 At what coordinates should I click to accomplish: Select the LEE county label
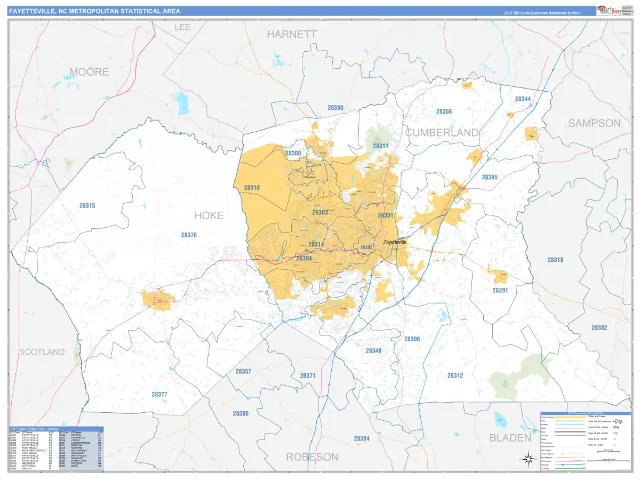click(182, 27)
